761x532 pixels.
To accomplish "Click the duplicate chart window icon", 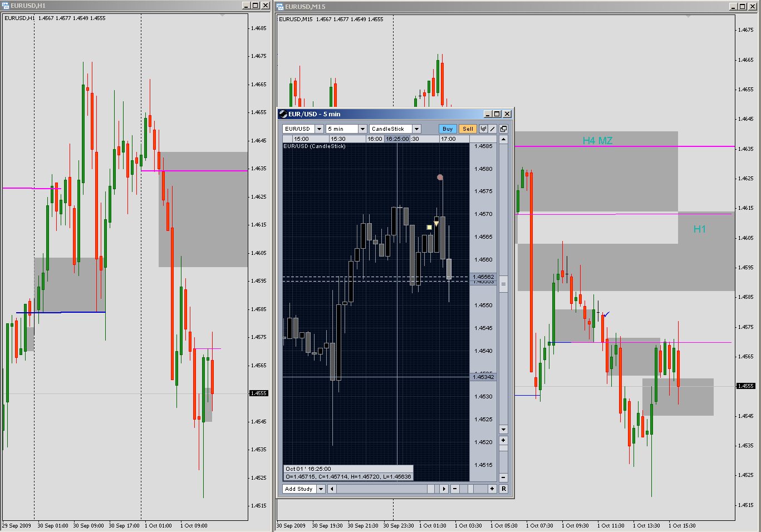I will 504,129.
